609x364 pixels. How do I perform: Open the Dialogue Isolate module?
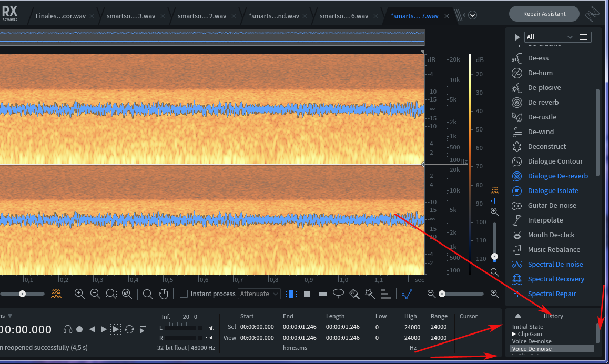click(x=553, y=191)
